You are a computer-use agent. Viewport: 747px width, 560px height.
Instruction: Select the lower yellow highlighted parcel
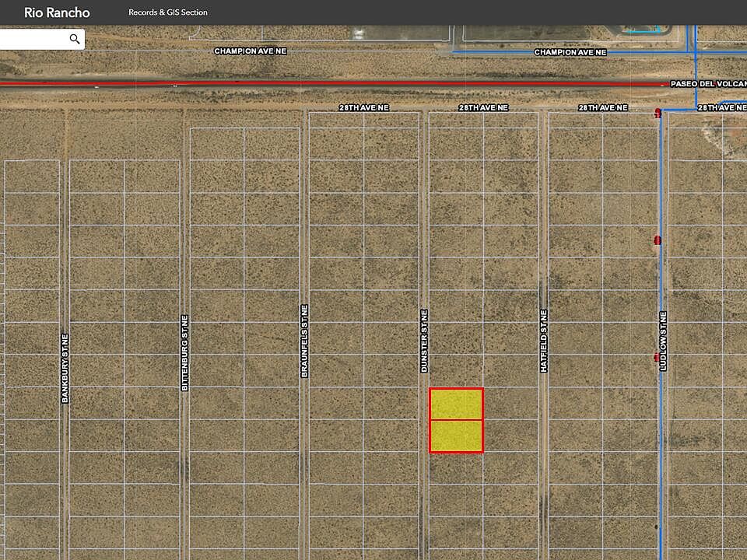click(457, 436)
